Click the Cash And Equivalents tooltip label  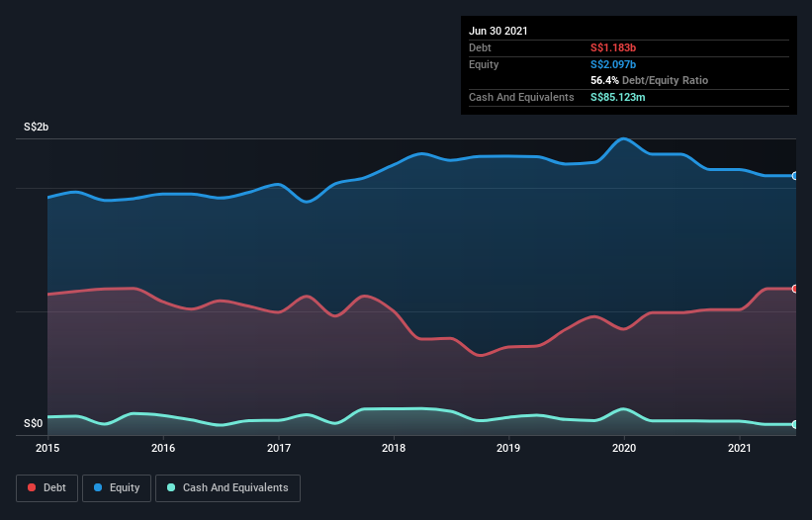[x=521, y=97]
